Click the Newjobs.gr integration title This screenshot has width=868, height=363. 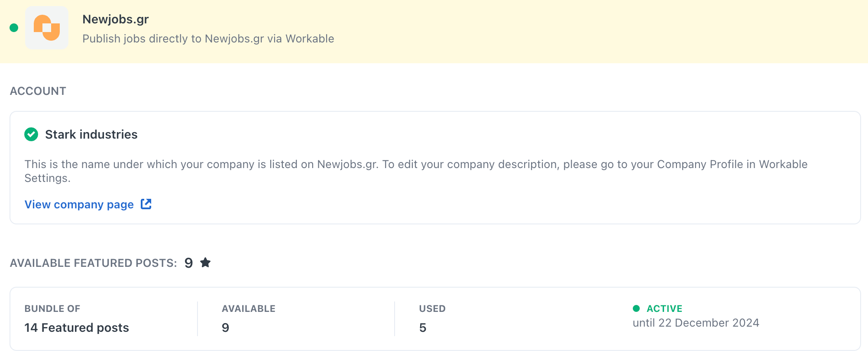click(116, 19)
